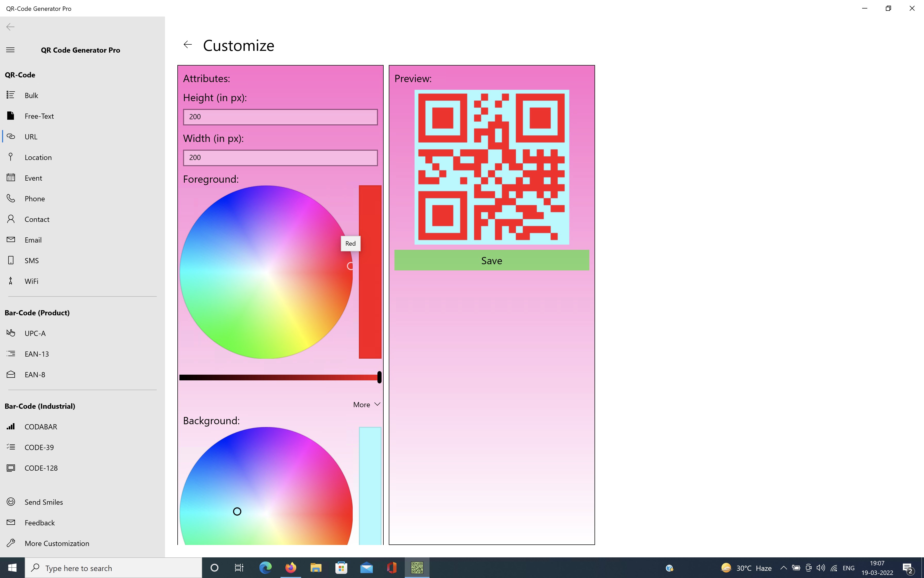
Task: Open Firefox from the taskbar
Action: 291,568
